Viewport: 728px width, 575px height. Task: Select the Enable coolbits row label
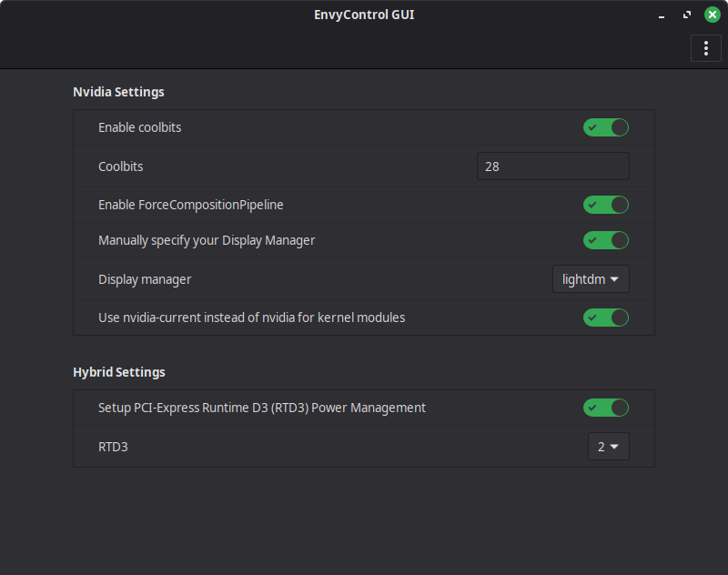(x=139, y=128)
